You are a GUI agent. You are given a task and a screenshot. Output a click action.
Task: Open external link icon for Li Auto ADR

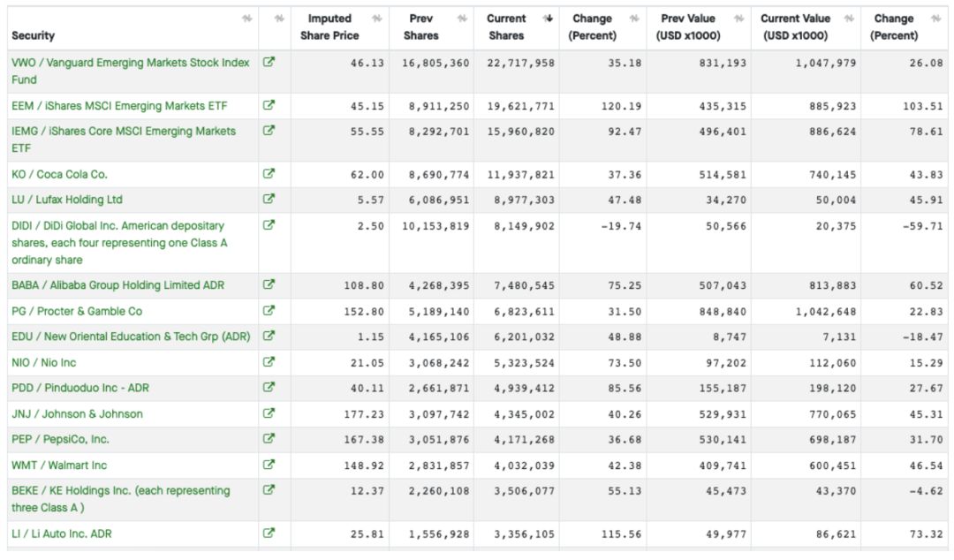point(269,534)
